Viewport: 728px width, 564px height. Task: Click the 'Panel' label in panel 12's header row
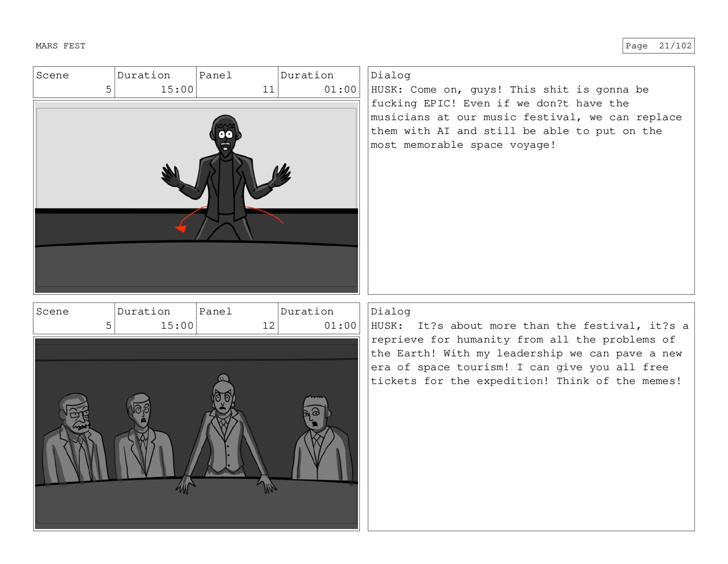tap(215, 312)
